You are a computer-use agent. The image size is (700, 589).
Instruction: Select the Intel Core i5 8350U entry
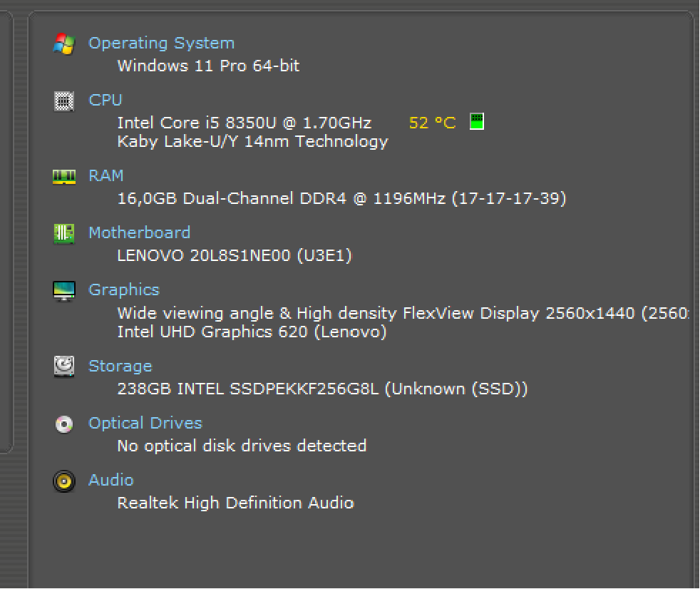[244, 122]
